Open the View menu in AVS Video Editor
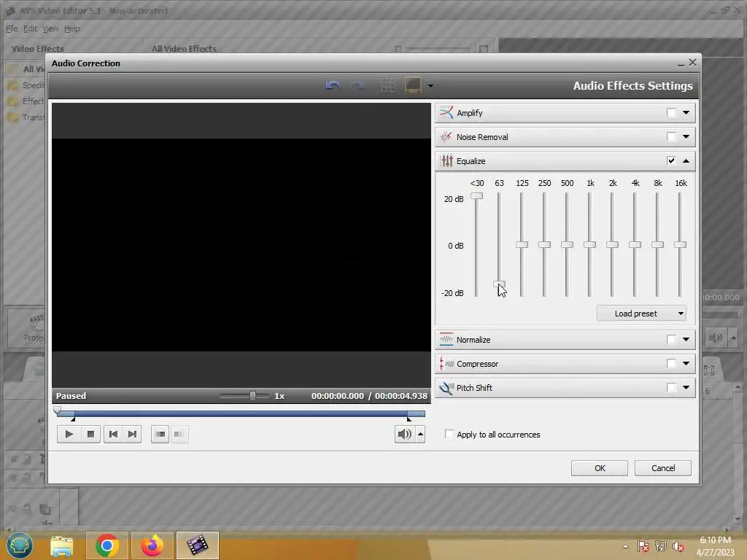747x560 pixels. [50, 28]
